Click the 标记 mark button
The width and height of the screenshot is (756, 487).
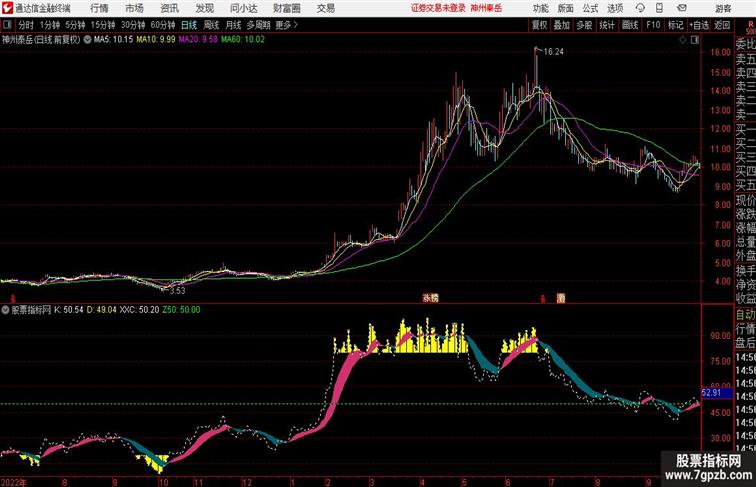[x=675, y=25]
